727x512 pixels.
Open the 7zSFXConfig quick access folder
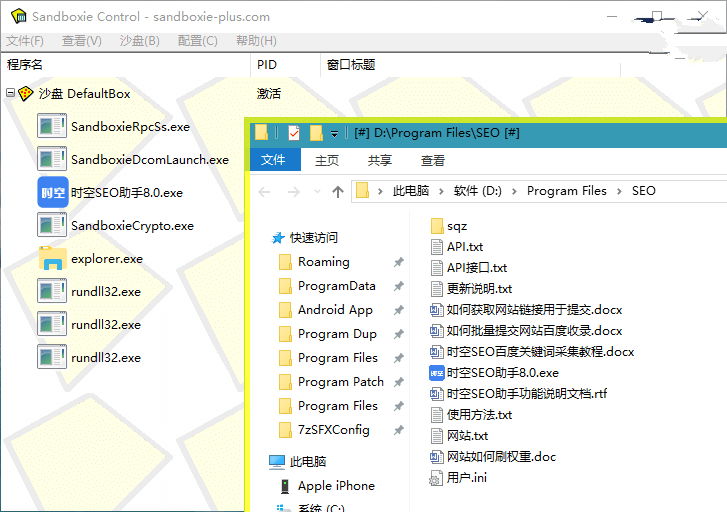coord(334,430)
